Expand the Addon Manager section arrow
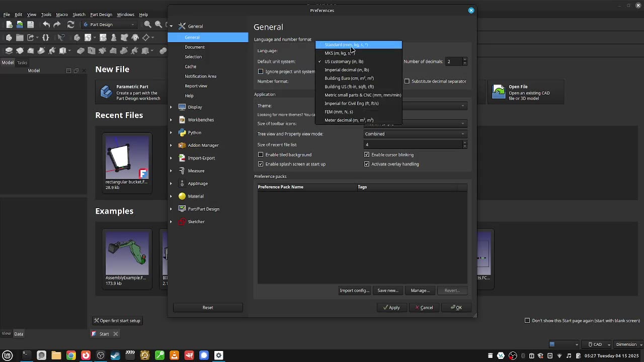The height and width of the screenshot is (362, 644). [x=171, y=145]
